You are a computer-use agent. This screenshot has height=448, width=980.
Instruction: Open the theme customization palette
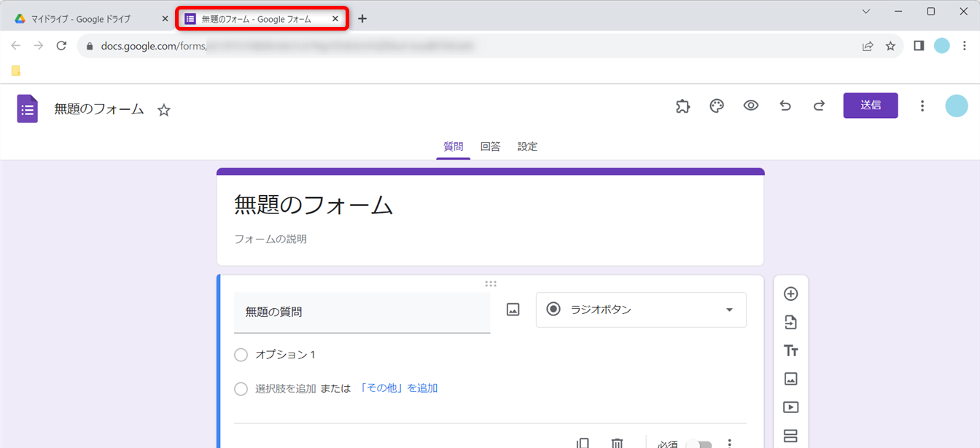click(x=717, y=106)
